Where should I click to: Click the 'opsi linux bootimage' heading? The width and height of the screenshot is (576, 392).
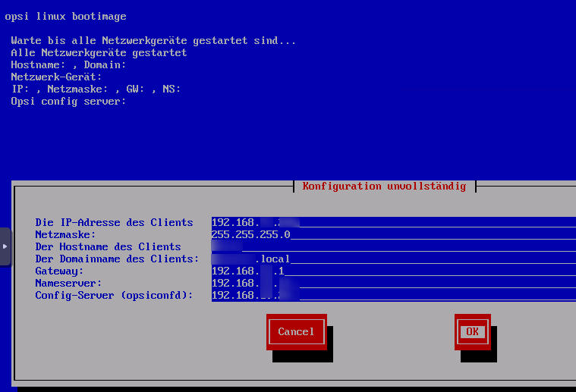65,17
